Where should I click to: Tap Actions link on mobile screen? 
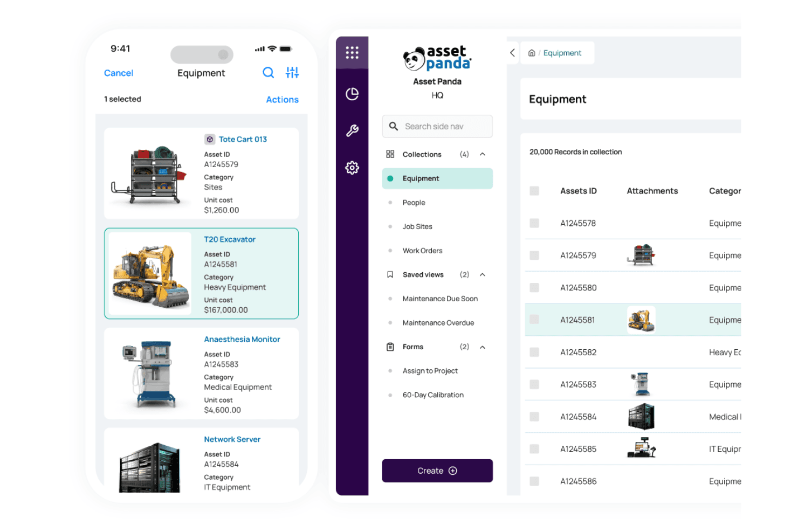tap(282, 100)
